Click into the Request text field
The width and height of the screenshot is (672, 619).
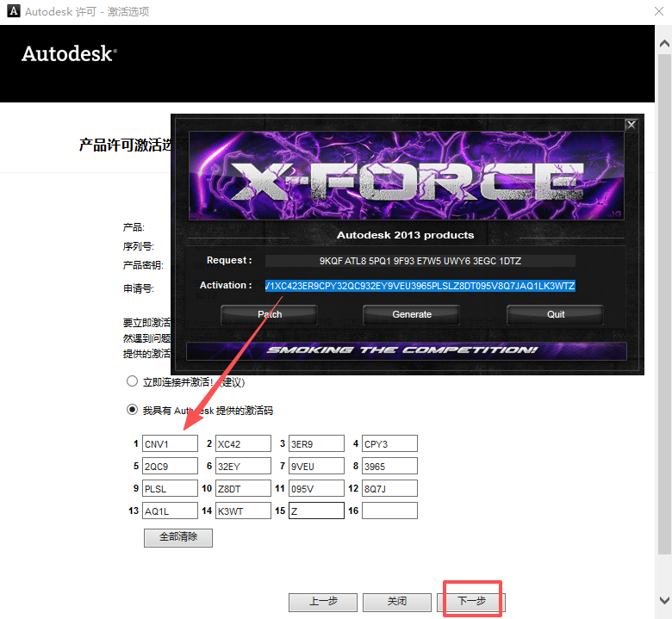[420, 260]
